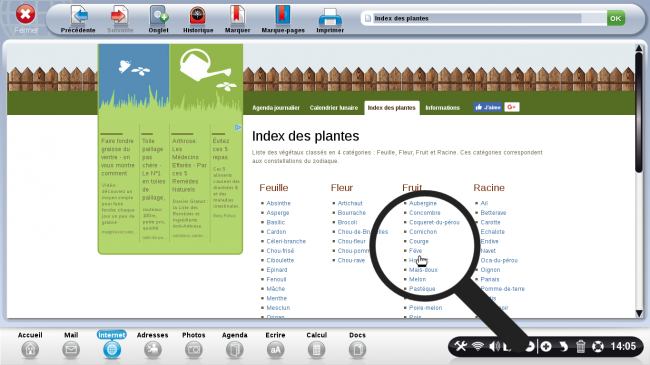Open the Brocoli link
The image size is (650, 365).
coord(347,222)
